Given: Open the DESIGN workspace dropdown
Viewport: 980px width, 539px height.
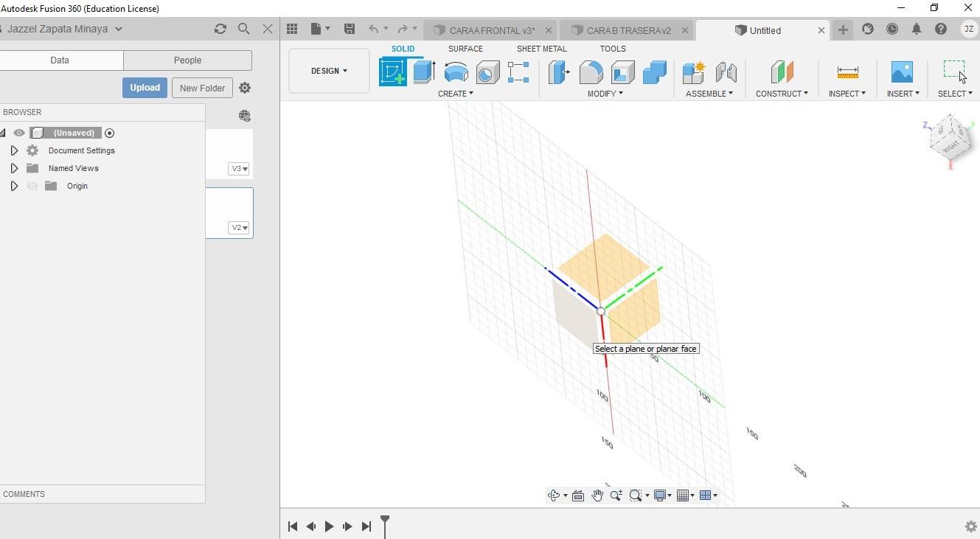Looking at the screenshot, I should 329,71.
